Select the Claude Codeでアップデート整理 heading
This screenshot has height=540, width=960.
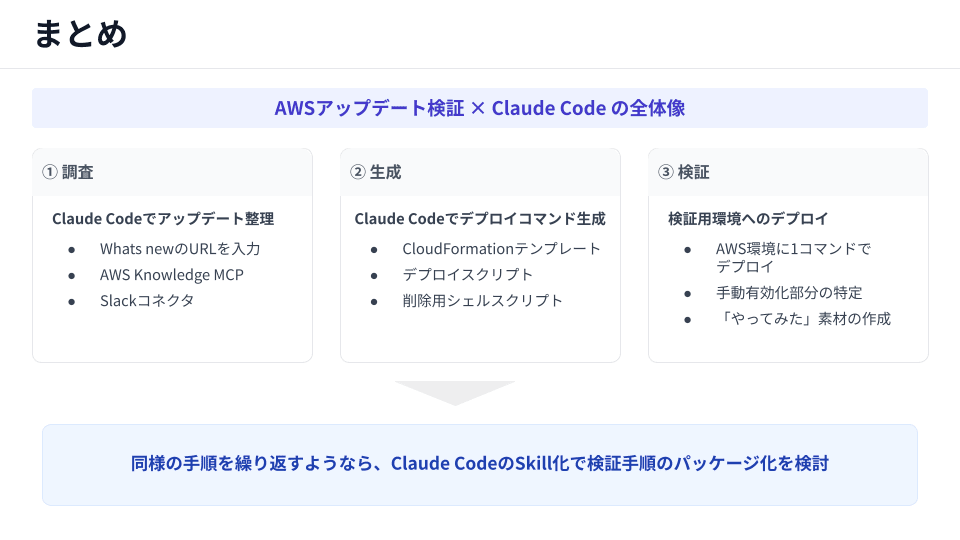point(163,219)
